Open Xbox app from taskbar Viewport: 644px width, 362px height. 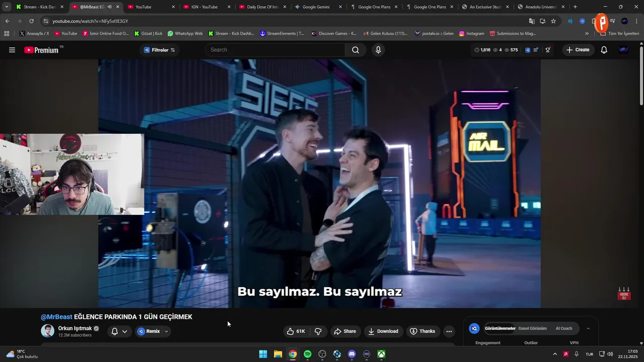coord(381,354)
